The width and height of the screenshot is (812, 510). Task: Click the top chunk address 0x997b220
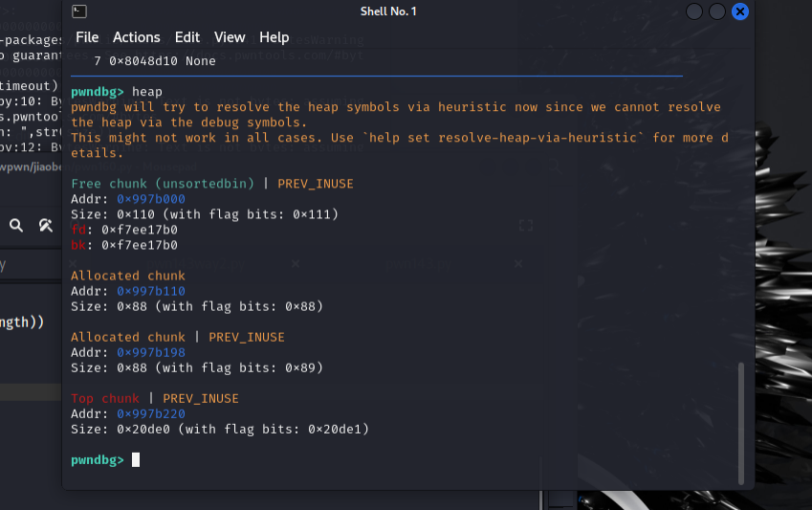click(151, 413)
